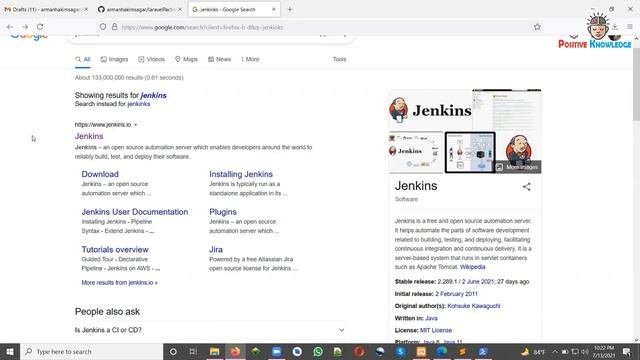Click the volume speaker tray icon
Screen dimensions: 640x360
[x=585, y=351]
